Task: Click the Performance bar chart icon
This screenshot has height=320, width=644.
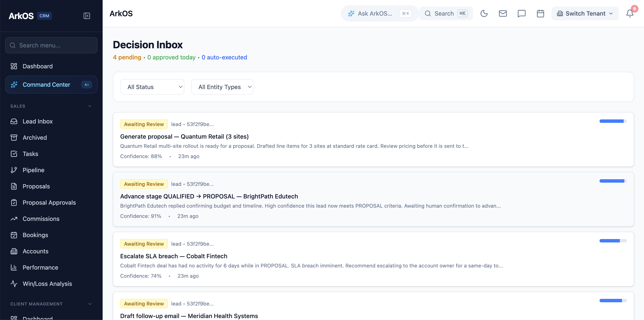Action: (14, 267)
